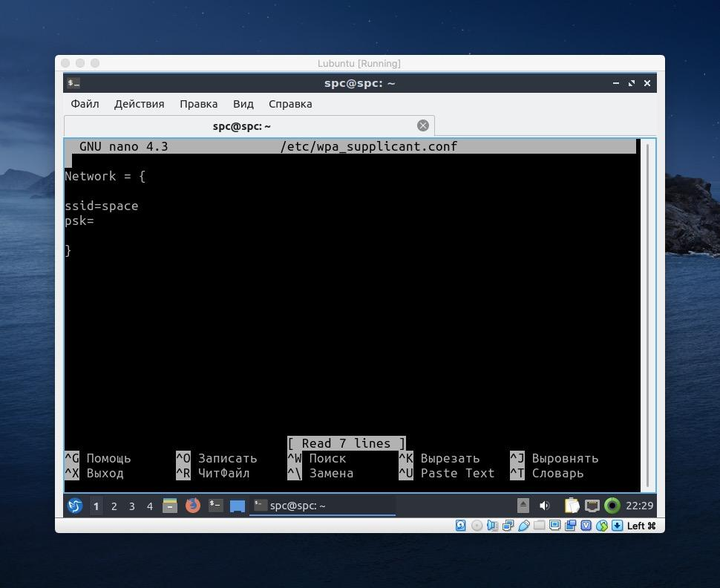Click the '^X Выход' shortcut hint
Screen dimensions: 720x588
(x=94, y=473)
